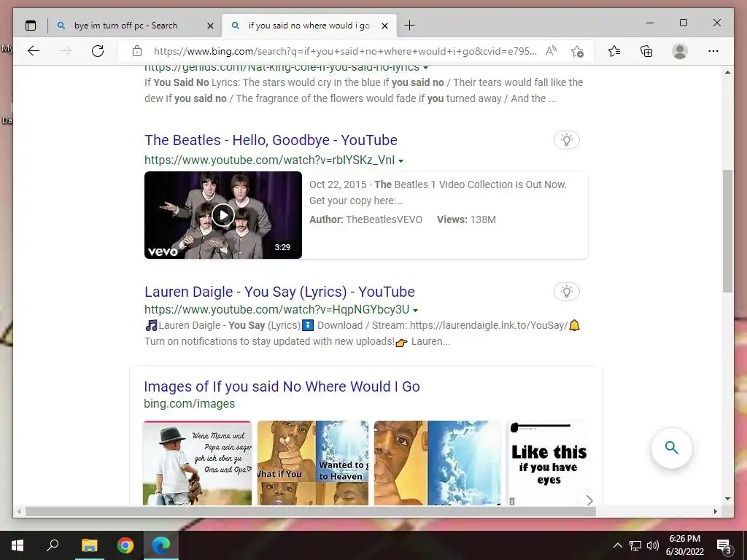Open the profile avatar icon
This screenshot has width=747, height=560.
(x=680, y=51)
